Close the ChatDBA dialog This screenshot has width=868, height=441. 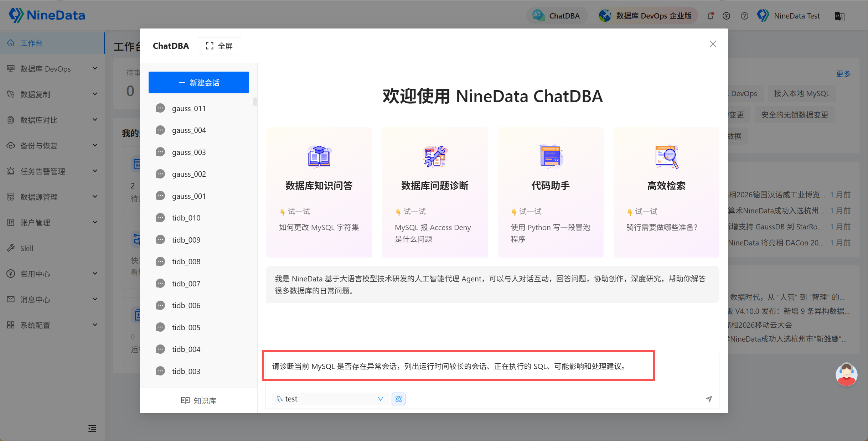713,44
